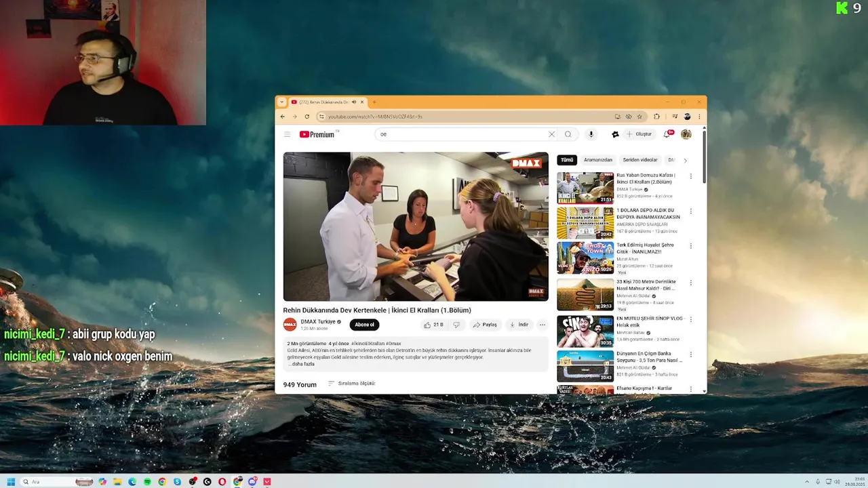Open options menu for 33 Kişi 700 Metre video

pos(691,283)
